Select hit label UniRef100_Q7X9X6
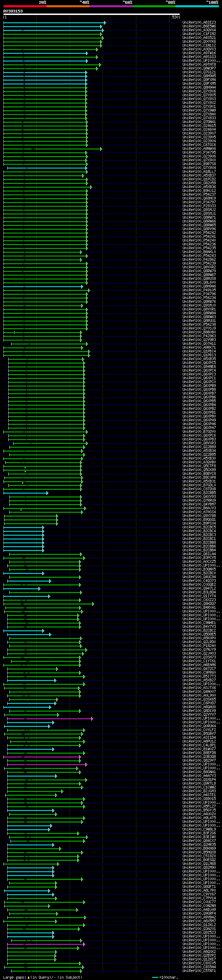The image size is (222, 980). point(199,91)
